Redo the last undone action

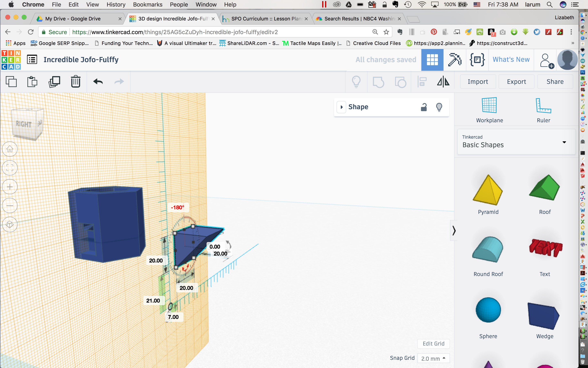pyautogui.click(x=119, y=82)
